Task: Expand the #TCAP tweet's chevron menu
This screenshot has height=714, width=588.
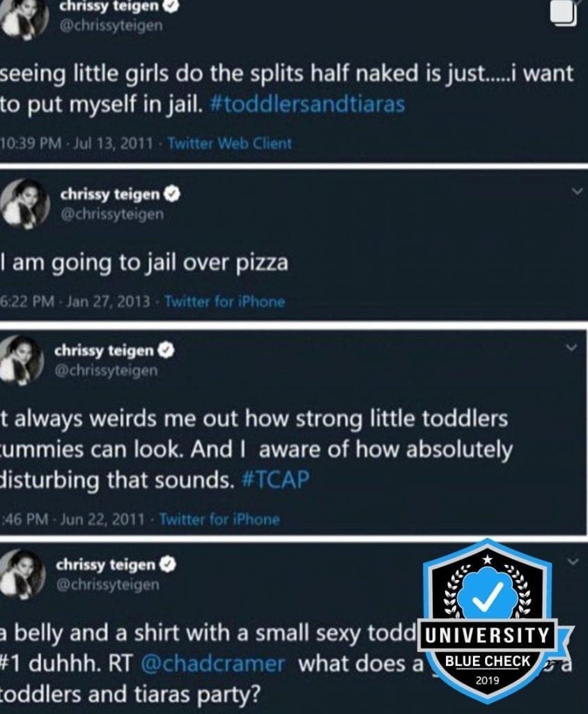Action: click(571, 347)
